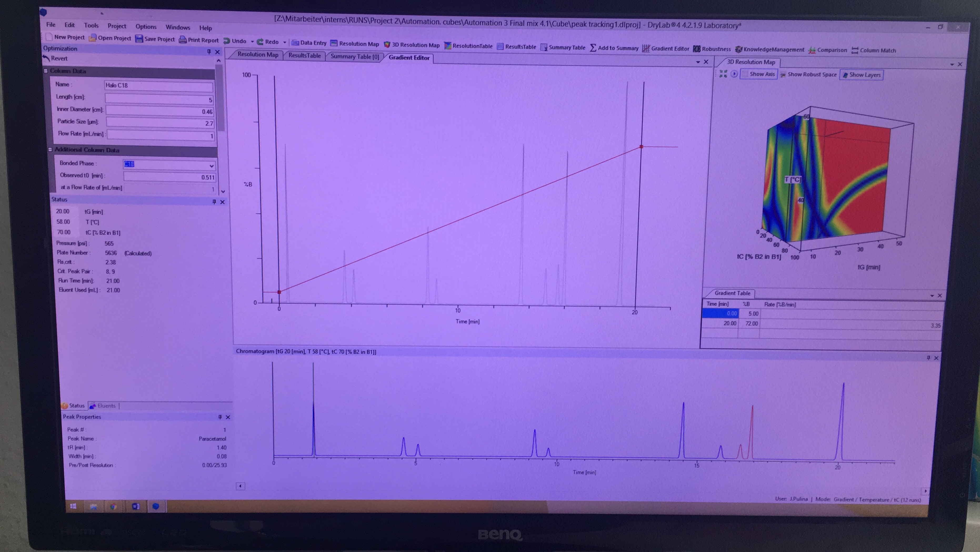
Task: Open the Undo history dropdown arrow
Action: pos(252,42)
